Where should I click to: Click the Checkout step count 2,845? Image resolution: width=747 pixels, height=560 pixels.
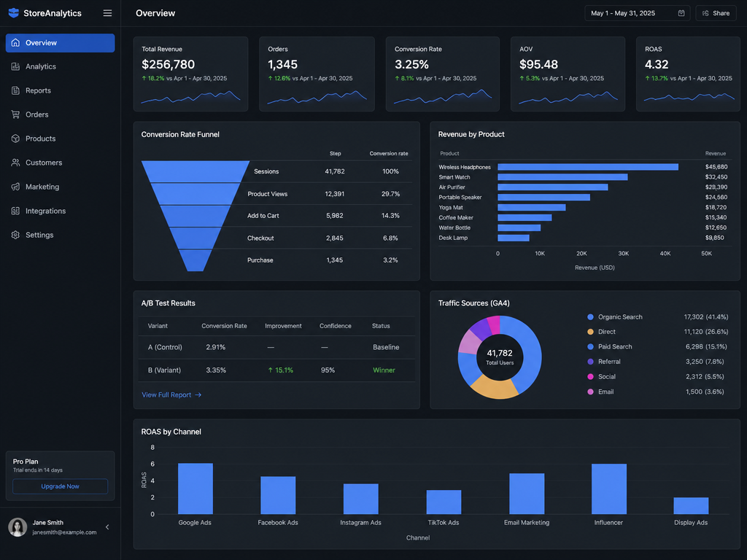pyautogui.click(x=334, y=238)
